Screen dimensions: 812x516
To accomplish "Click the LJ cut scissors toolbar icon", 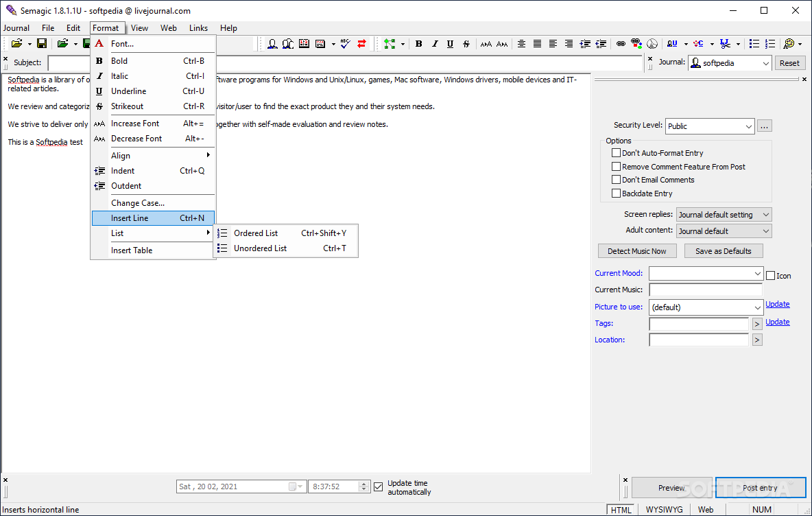I will coord(725,44).
